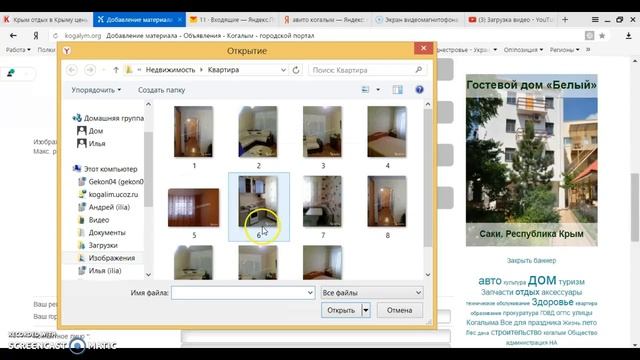Expand the file name combo box
Screen dimensions: 640x360
[310, 293]
